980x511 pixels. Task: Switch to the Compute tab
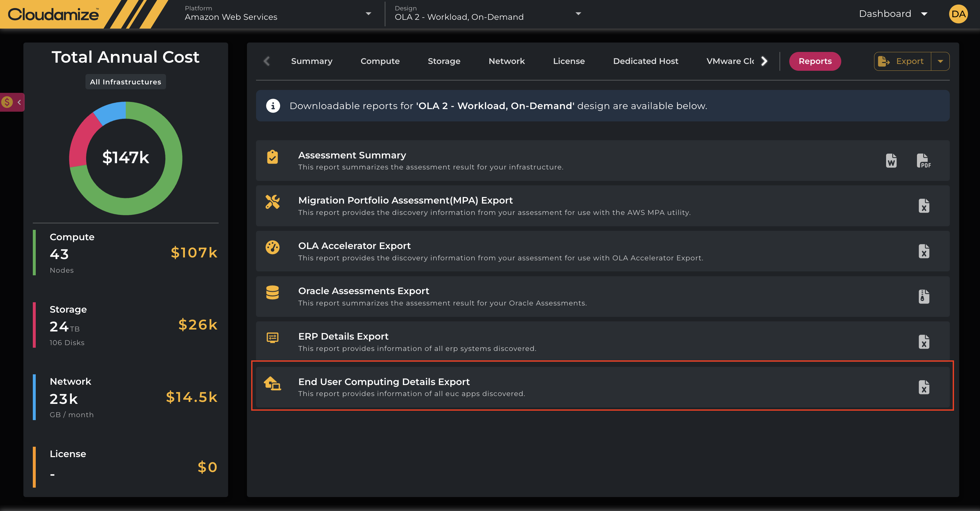pyautogui.click(x=380, y=61)
